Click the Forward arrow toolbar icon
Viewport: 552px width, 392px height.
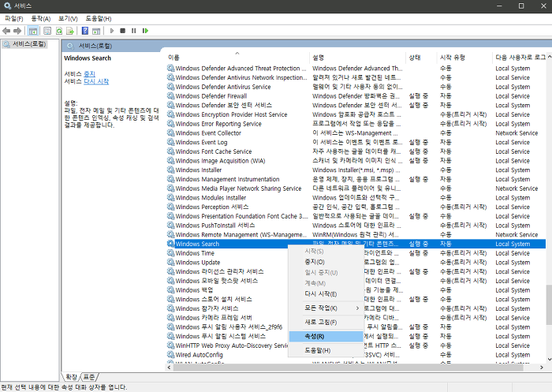17,31
